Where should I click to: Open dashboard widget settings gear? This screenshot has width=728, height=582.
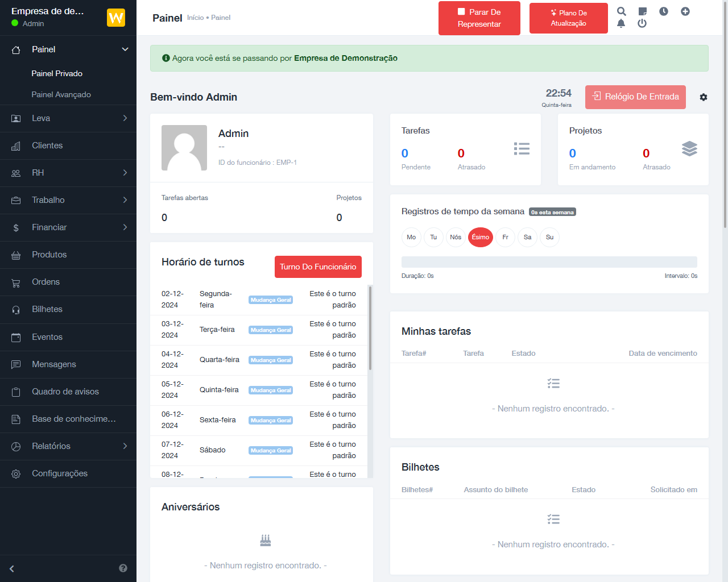[704, 97]
